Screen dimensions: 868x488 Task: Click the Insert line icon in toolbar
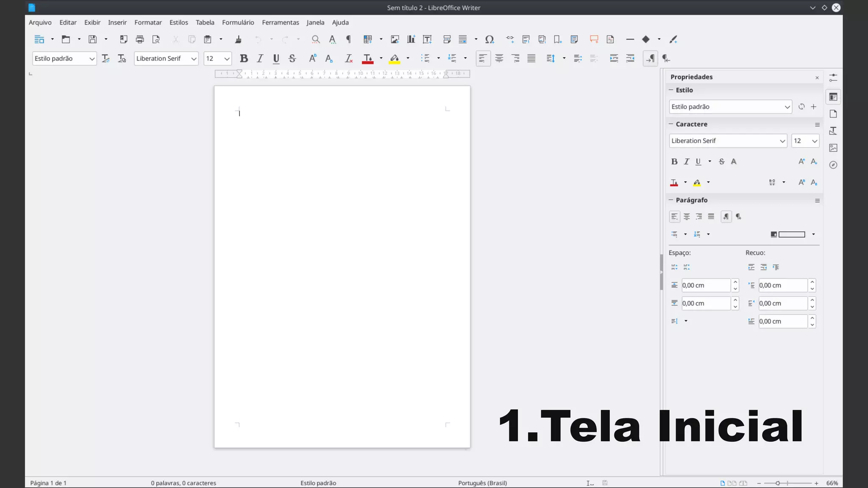630,39
